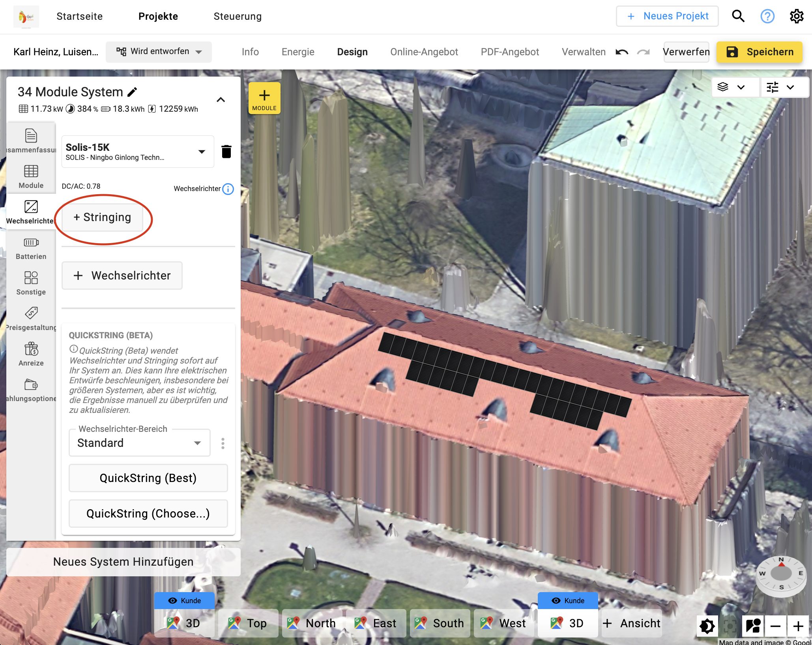Viewport: 812px width, 645px height.
Task: Go to Steuerung in top navigation
Action: 238,16
